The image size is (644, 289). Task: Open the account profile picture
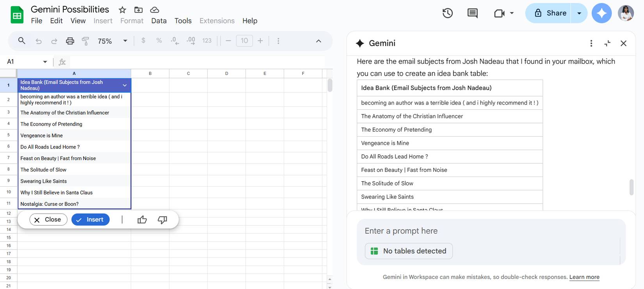[x=626, y=13]
